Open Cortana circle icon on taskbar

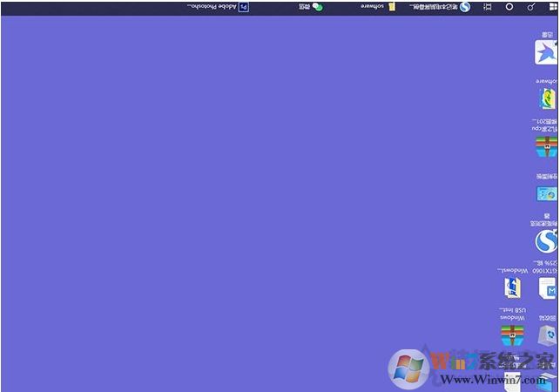(509, 7)
